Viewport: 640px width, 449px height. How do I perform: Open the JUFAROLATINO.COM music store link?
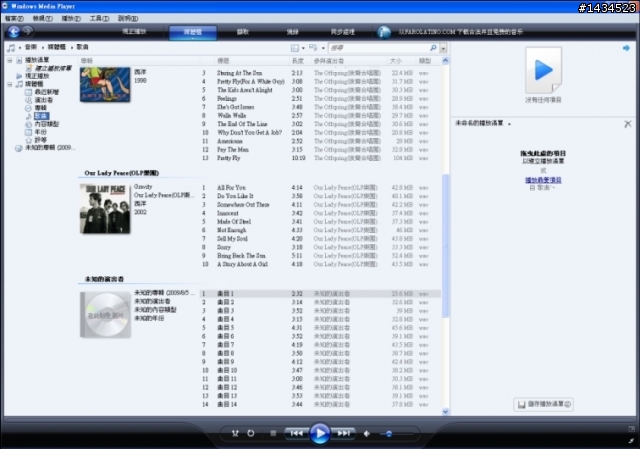(461, 32)
